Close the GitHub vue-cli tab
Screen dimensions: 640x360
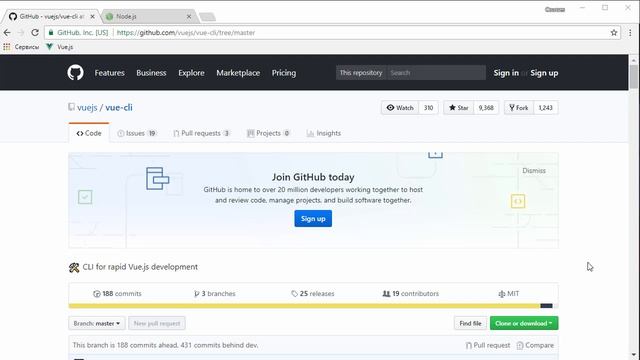pos(92,16)
